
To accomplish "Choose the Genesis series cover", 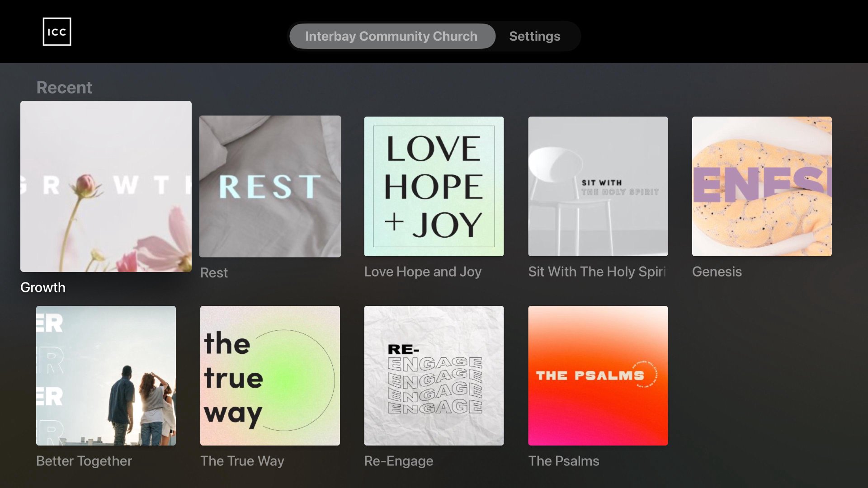I will click(762, 186).
